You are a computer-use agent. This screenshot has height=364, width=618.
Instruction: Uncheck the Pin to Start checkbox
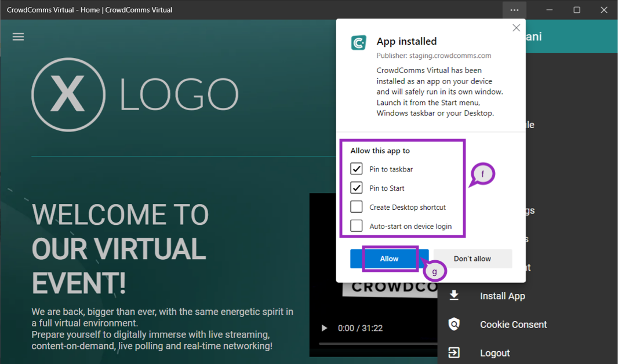[357, 188]
